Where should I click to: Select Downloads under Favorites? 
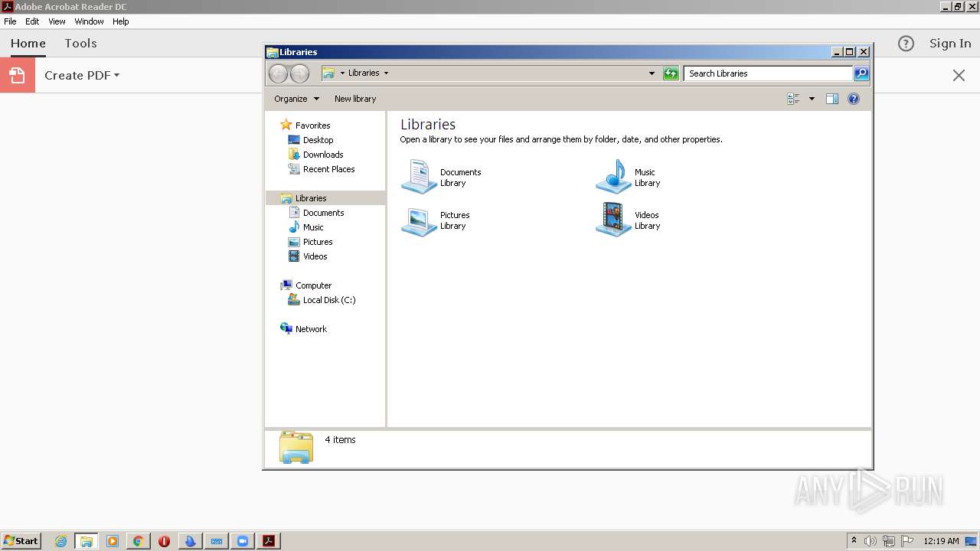323,155
